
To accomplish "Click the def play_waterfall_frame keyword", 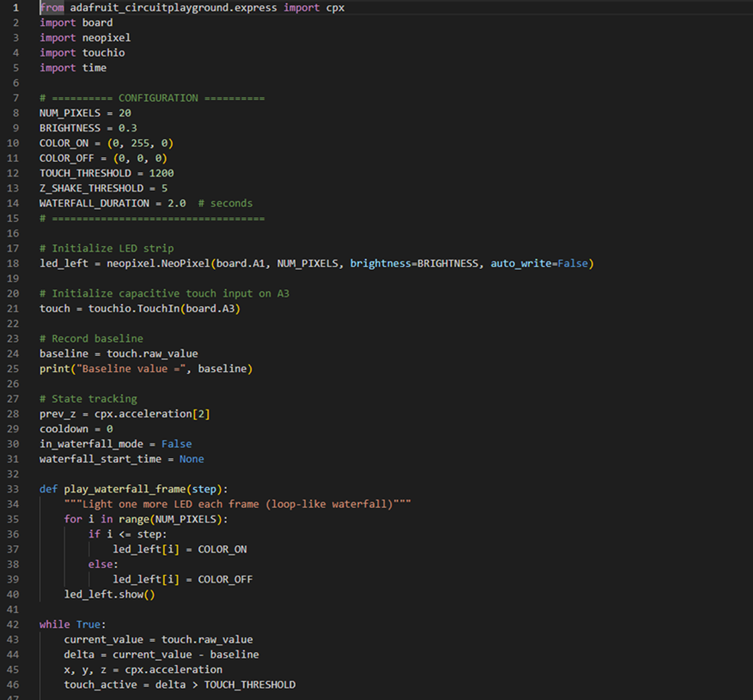I will [x=48, y=489].
